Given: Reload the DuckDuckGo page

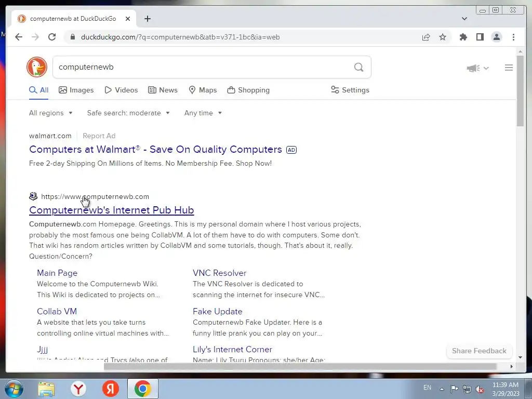Looking at the screenshot, I should (x=52, y=37).
